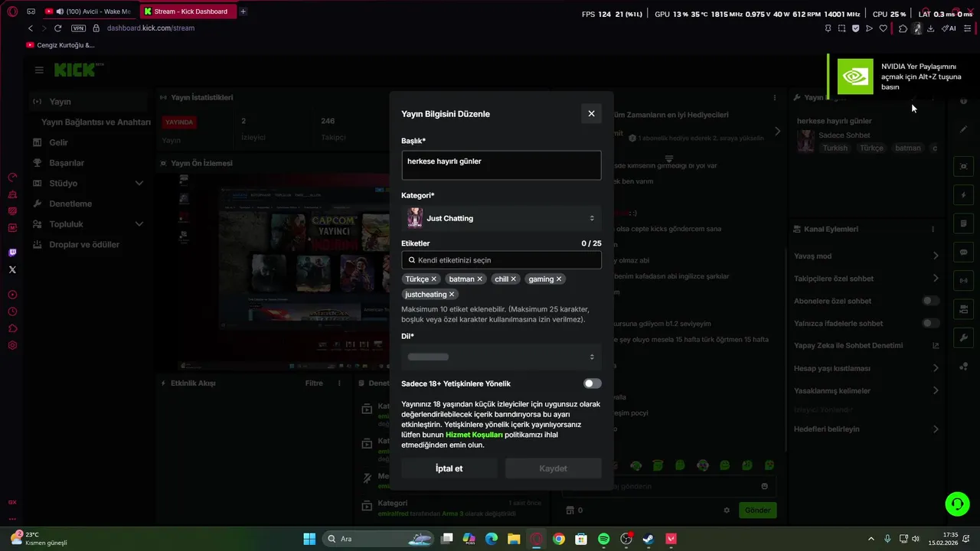Focus the Kendi etiketinizi seçin tag search
The width and height of the screenshot is (980, 551).
(x=501, y=260)
